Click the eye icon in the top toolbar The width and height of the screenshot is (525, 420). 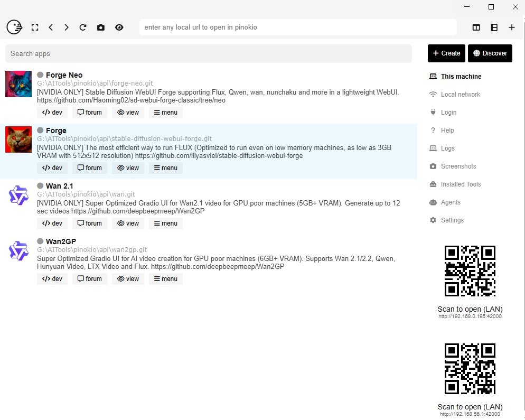point(119,27)
